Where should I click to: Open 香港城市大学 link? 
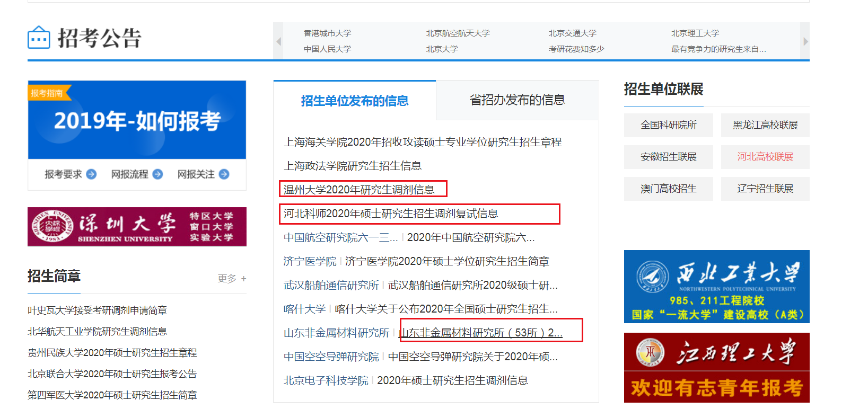327,33
